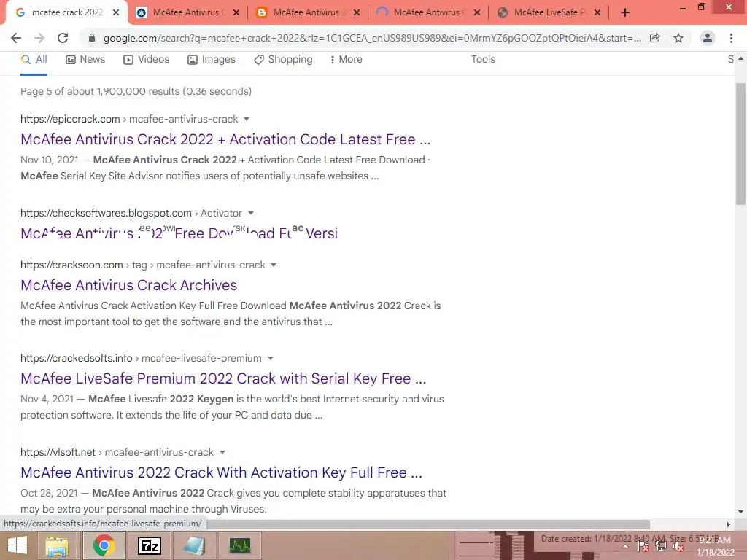Screen dimensions: 747x560
Task: Bookmark this page with the star icon
Action: click(x=678, y=38)
